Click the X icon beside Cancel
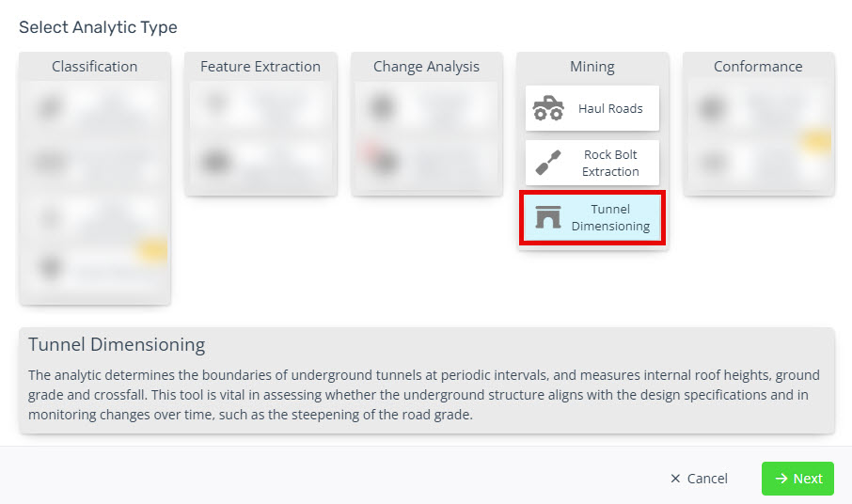 point(675,479)
